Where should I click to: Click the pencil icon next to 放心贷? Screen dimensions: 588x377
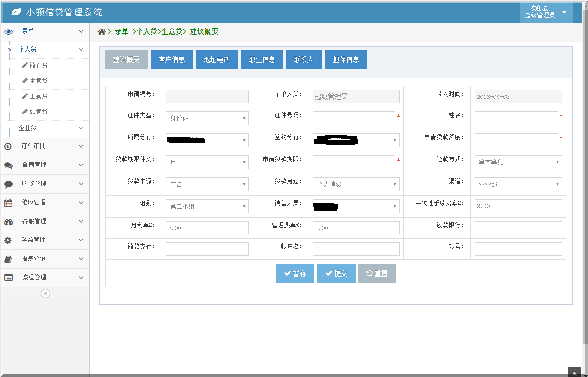tap(24, 66)
